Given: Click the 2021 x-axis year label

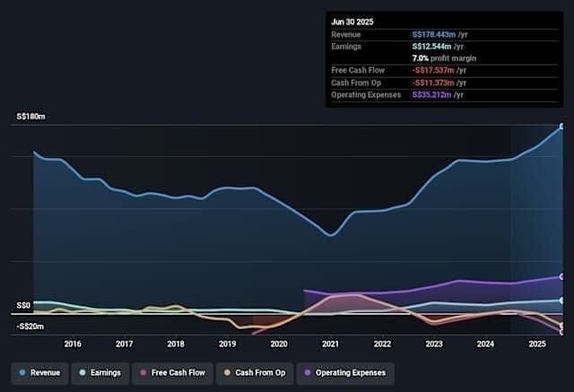Looking at the screenshot, I should pos(331,344).
